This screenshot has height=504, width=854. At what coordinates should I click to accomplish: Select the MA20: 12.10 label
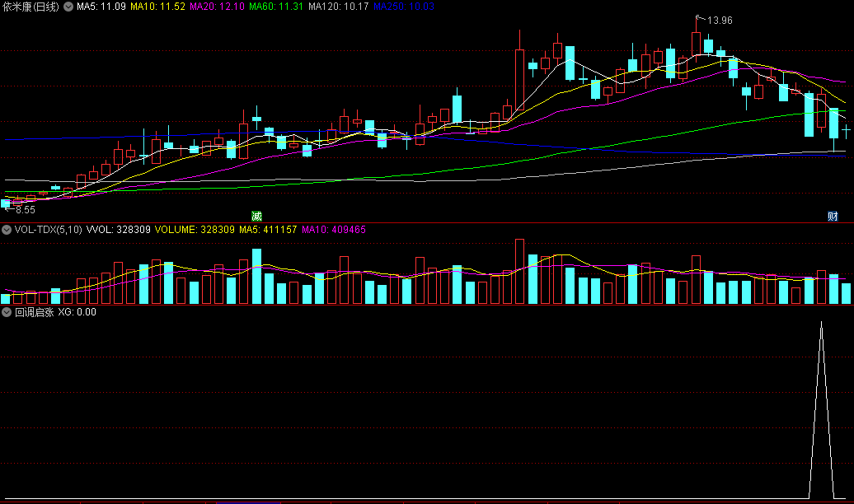pyautogui.click(x=217, y=7)
